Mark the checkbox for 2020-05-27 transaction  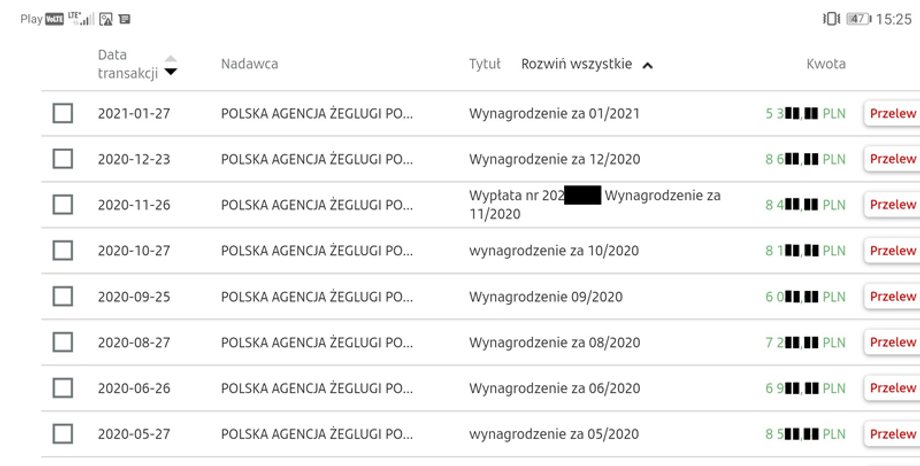(63, 434)
